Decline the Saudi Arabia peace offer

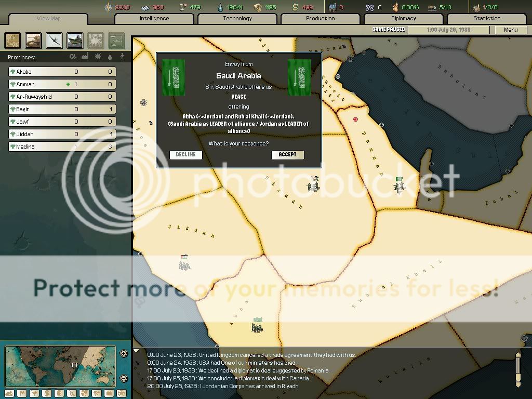point(185,155)
